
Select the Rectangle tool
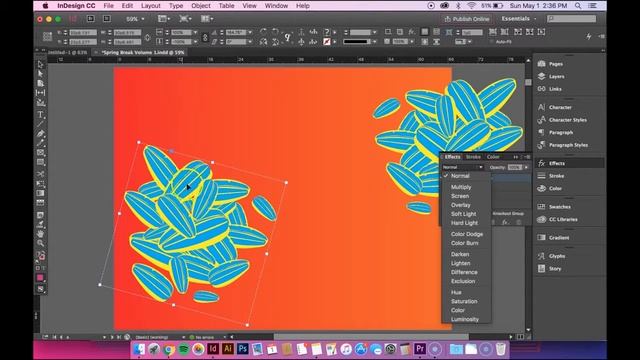tap(40, 162)
